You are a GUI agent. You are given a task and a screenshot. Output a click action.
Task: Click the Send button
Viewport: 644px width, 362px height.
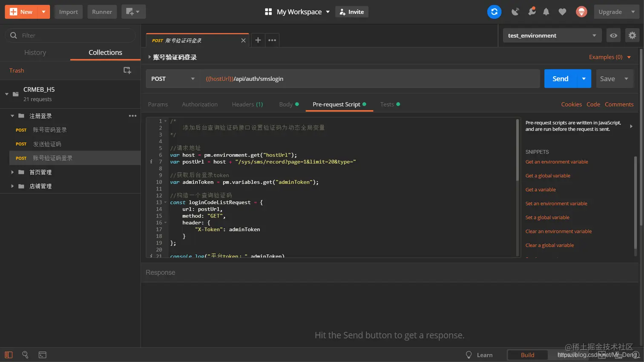click(561, 79)
